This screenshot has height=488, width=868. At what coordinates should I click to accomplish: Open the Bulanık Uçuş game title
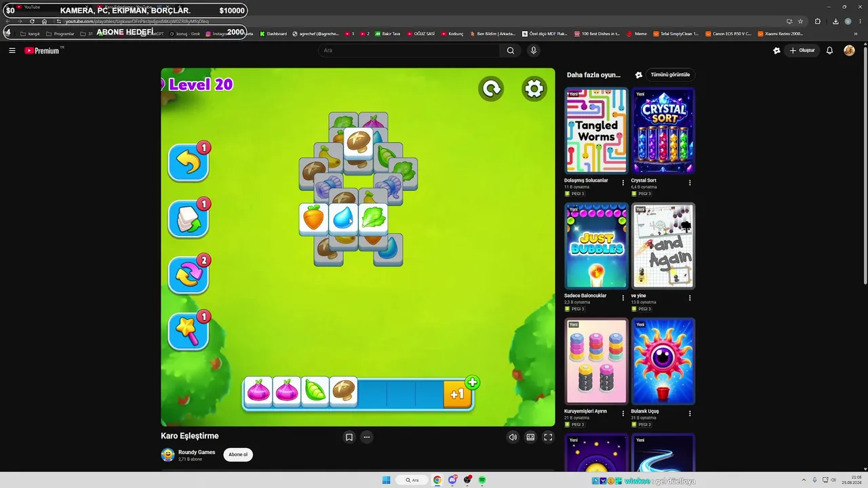pos(645,411)
